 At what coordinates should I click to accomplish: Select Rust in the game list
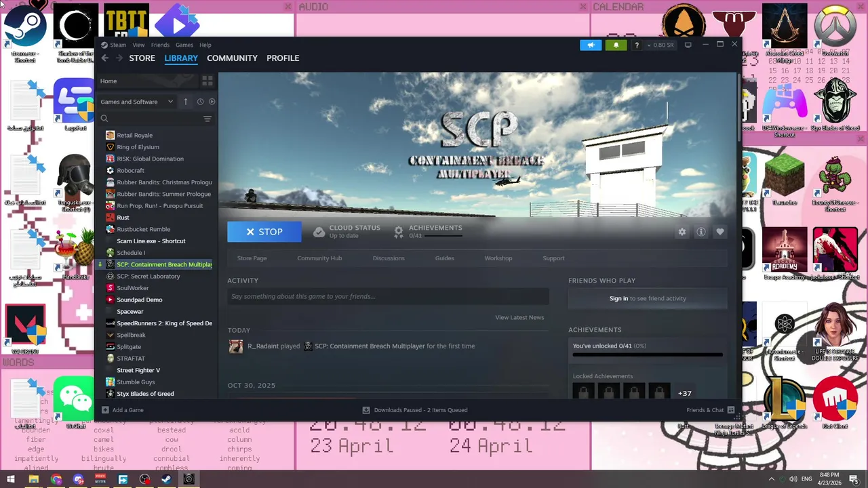(123, 218)
